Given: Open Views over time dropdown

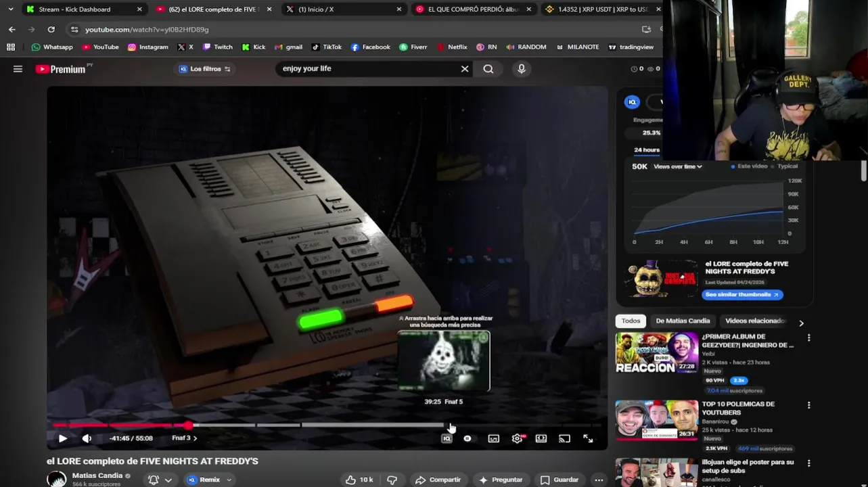Looking at the screenshot, I should [678, 166].
